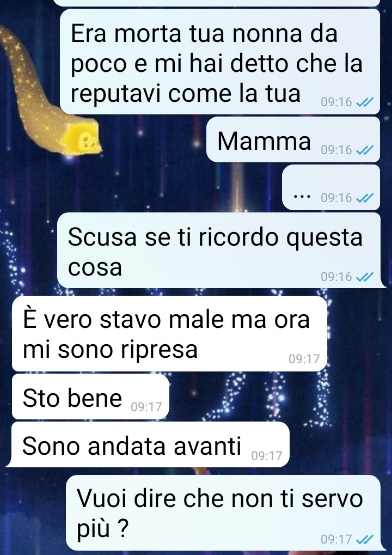Tap the partially visible message bubble at top
This screenshot has height=555, width=392.
[x=217, y=3]
